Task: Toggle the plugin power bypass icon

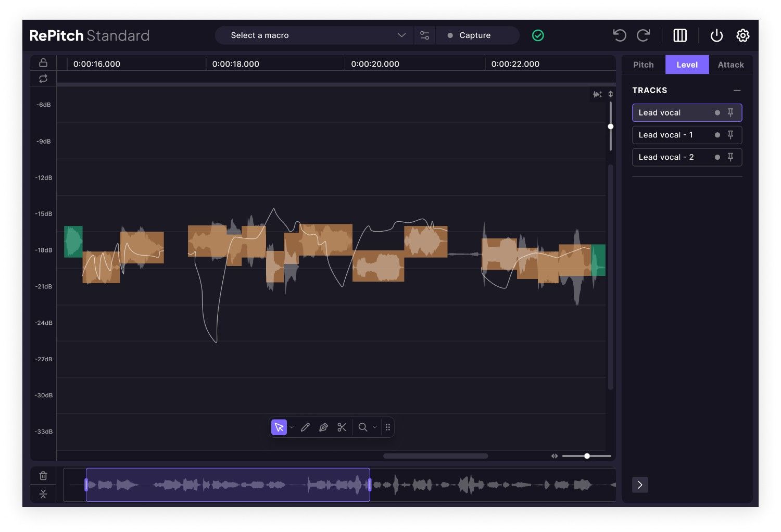Action: pyautogui.click(x=716, y=35)
